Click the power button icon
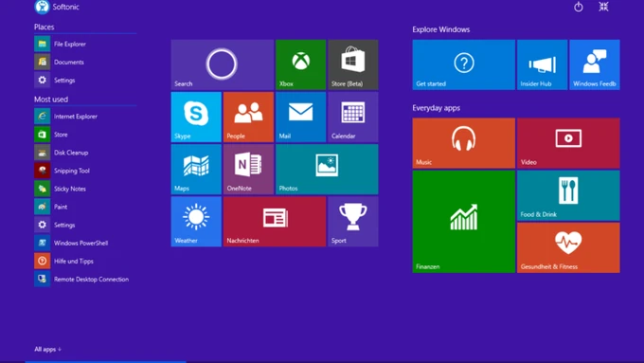The image size is (644, 363). coord(579,7)
